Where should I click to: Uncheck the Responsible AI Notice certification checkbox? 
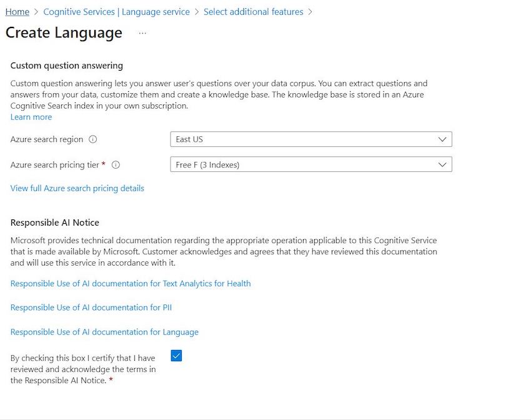(177, 355)
